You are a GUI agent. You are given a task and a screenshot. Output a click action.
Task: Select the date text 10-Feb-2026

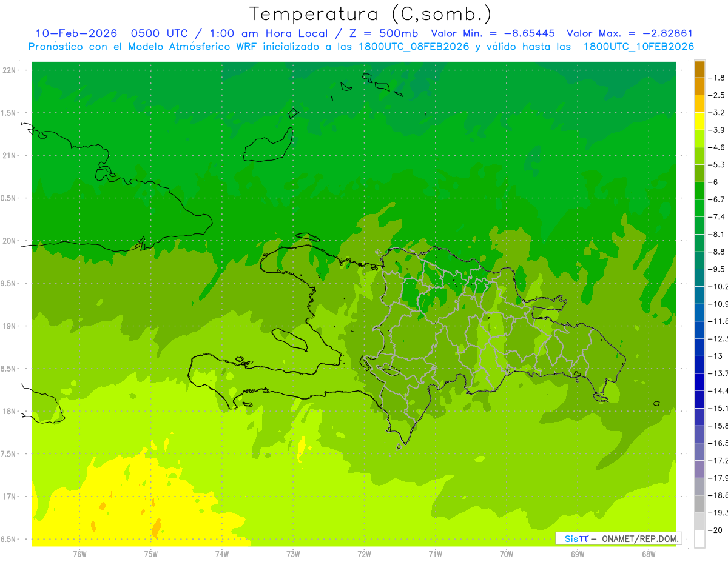pos(76,33)
